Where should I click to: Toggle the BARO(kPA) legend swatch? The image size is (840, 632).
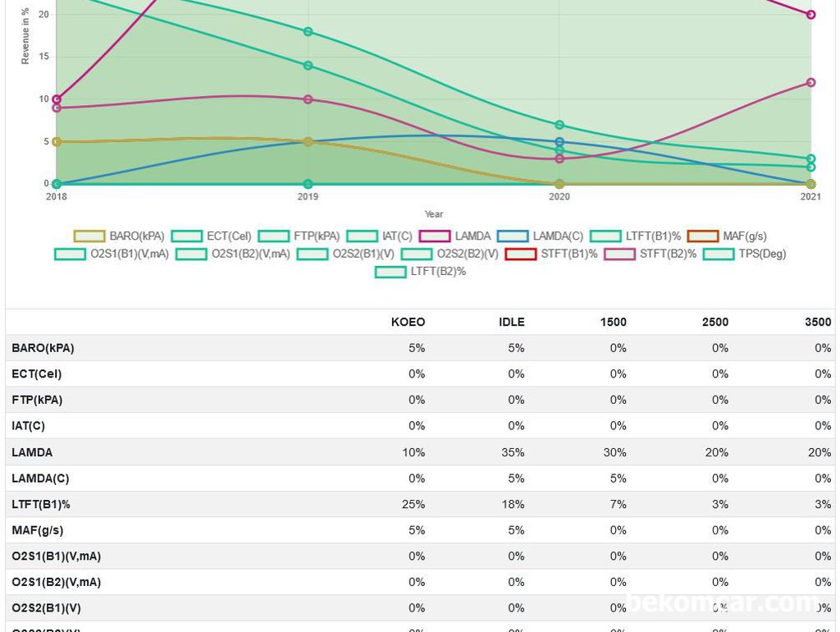pos(89,236)
